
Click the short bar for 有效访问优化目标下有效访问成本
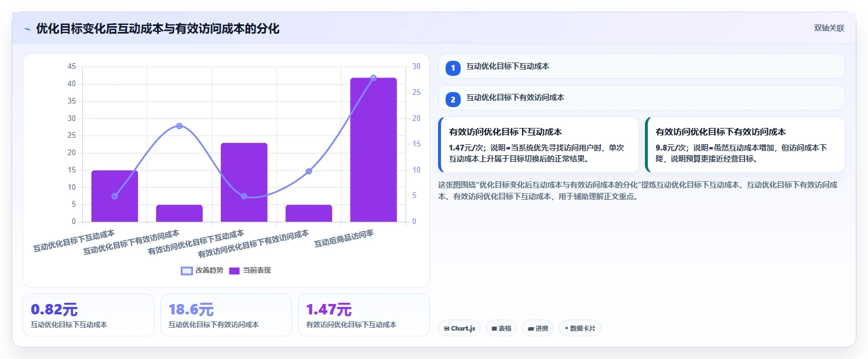click(309, 213)
